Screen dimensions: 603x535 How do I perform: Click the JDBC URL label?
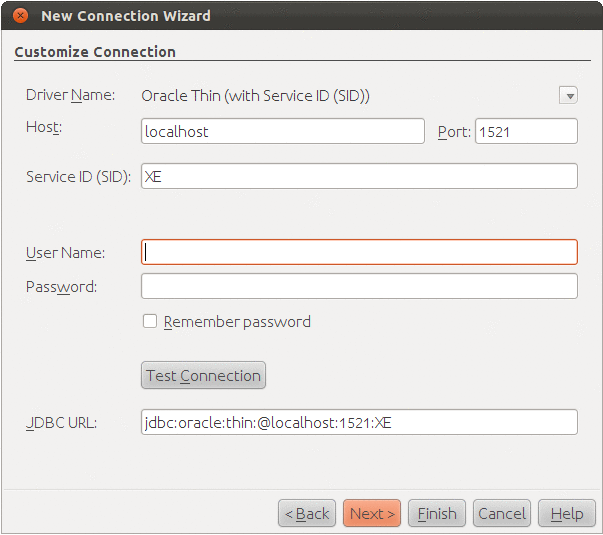pyautogui.click(x=60, y=423)
